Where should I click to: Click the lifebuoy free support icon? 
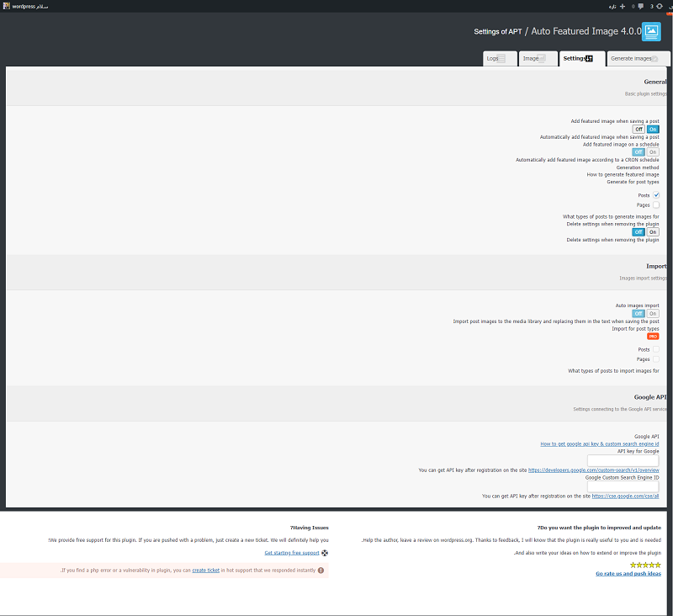325,553
